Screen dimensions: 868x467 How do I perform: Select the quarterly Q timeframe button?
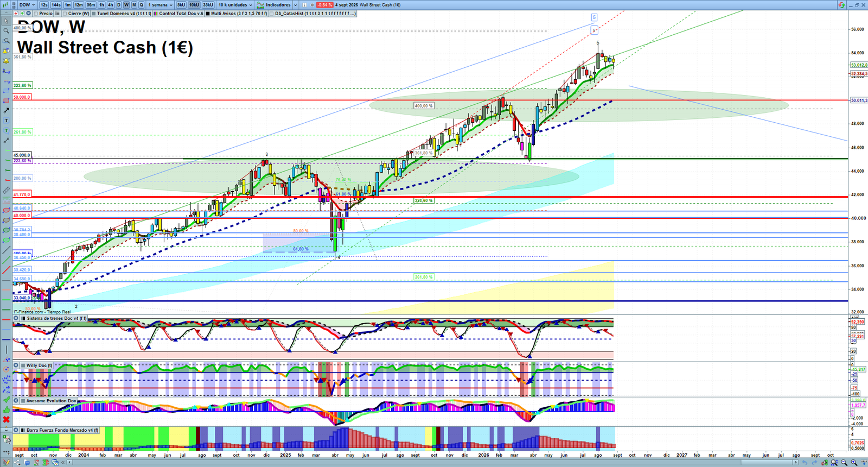141,5
